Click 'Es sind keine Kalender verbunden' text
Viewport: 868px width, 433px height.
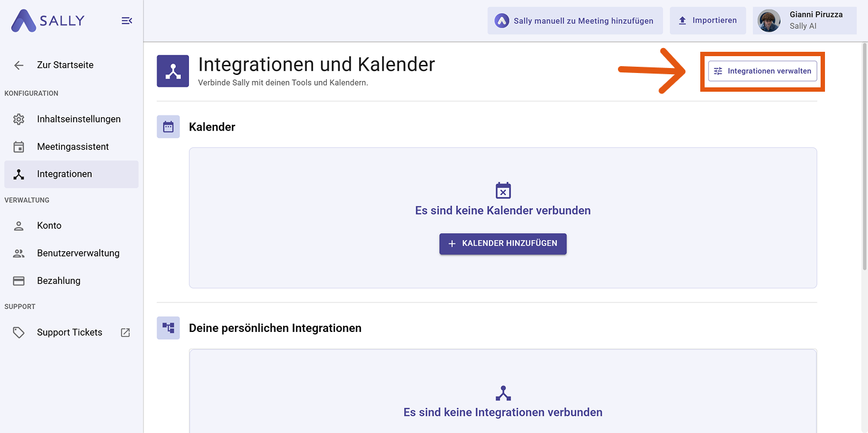pyautogui.click(x=503, y=211)
